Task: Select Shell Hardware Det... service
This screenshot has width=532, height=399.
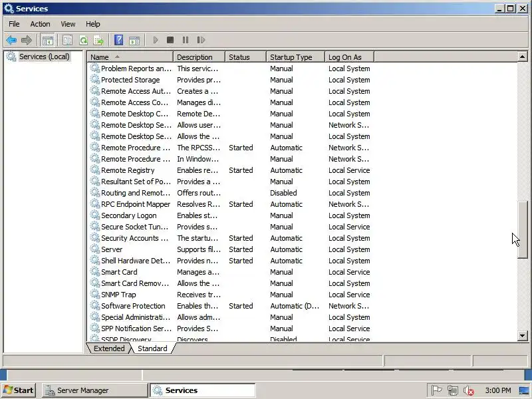Action: [231, 261]
